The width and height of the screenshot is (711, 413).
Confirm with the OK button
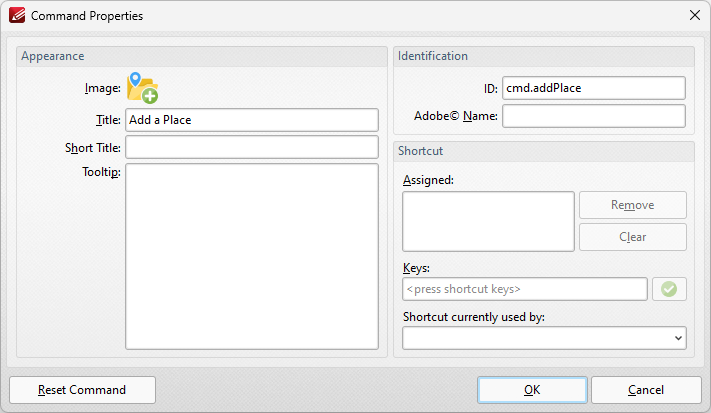[x=532, y=390]
